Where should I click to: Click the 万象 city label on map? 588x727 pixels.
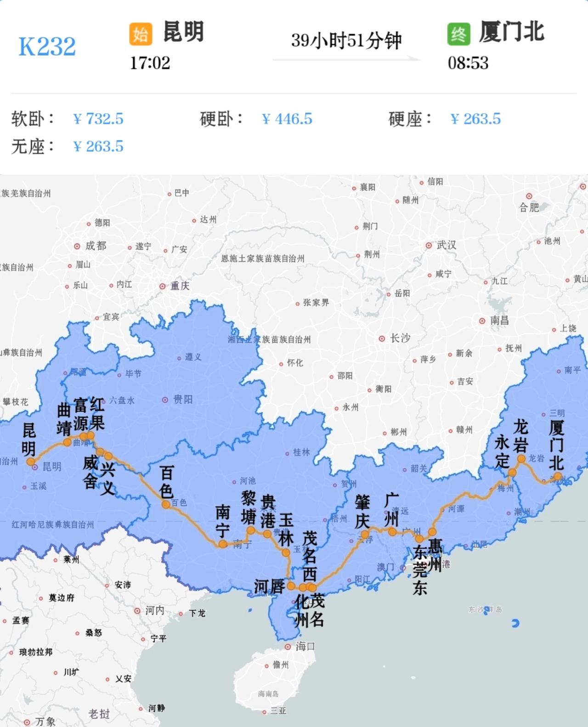45,721
